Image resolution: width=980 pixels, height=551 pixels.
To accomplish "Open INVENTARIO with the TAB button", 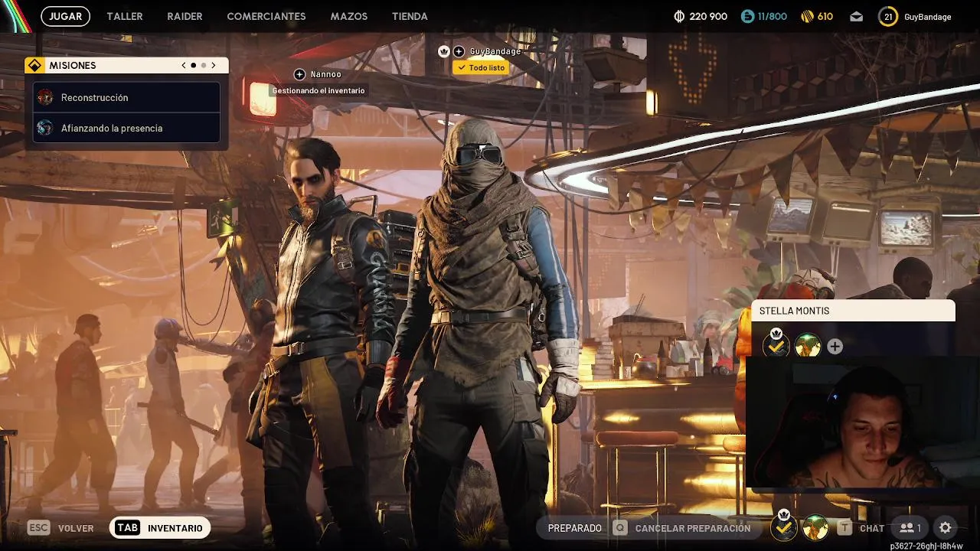I will (160, 528).
